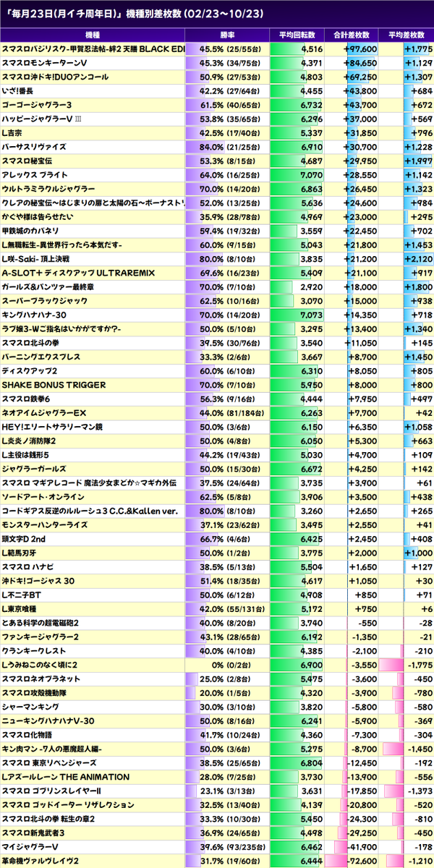Viewport: 434px width, 868px height.
Task: Select the L不二子BT machine name
Action: pyautogui.click(x=22, y=595)
